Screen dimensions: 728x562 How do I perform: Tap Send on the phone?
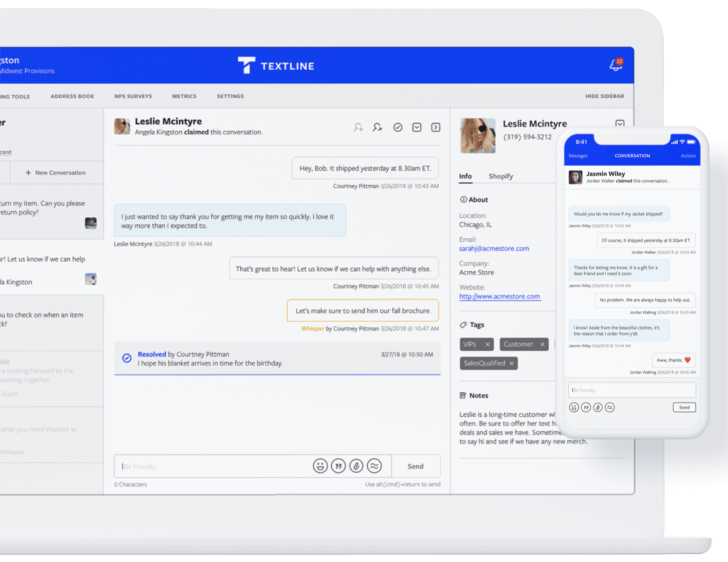(x=684, y=408)
